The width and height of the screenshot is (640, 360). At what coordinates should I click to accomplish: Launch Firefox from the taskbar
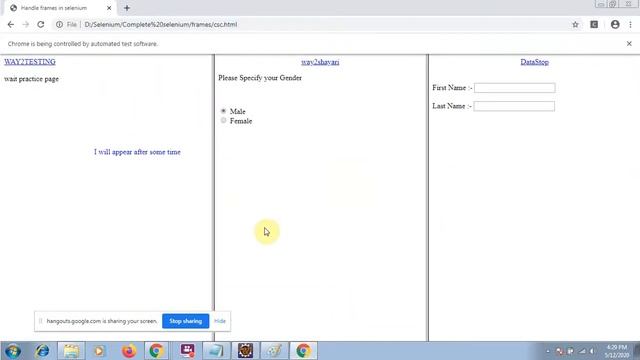pos(129,351)
